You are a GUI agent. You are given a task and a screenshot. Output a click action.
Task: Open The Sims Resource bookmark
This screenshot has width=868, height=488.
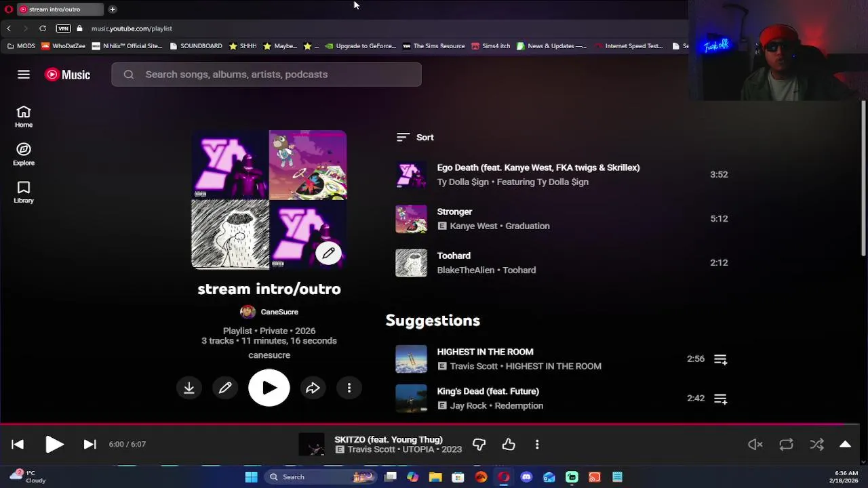[434, 46]
